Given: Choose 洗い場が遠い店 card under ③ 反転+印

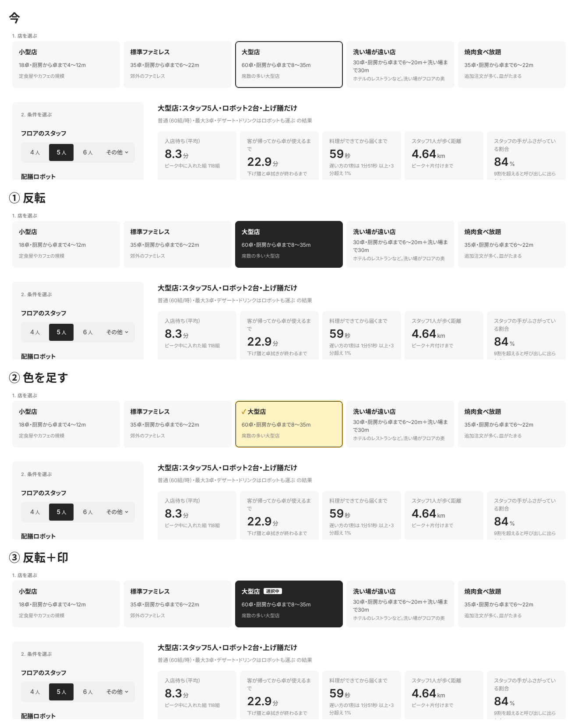Looking at the screenshot, I should 400,604.
